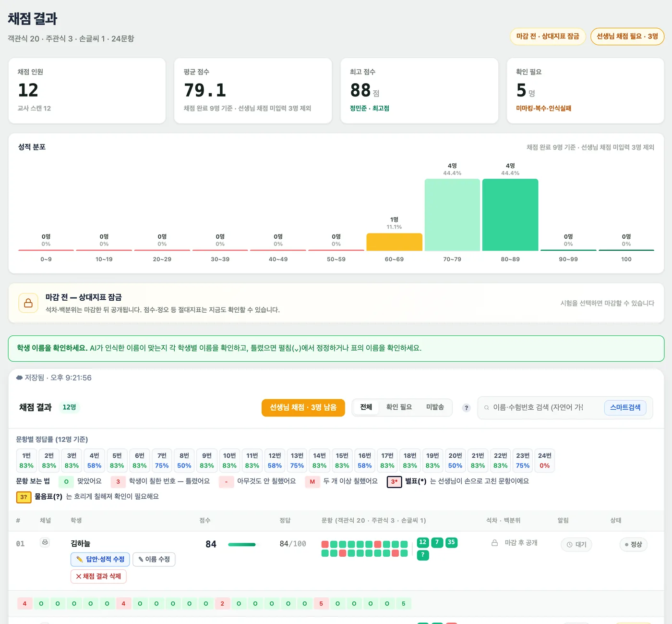
Task: Select the 전체 filter tab
Action: (x=366, y=407)
